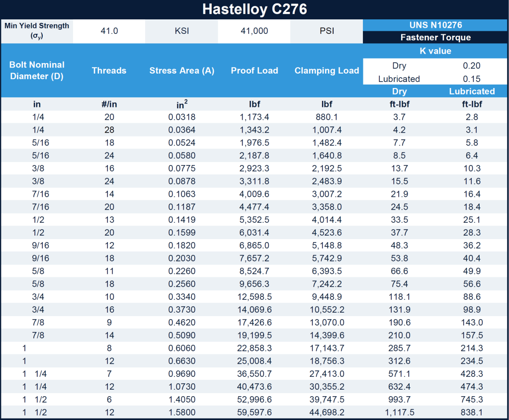Select the "Clamping Load" column header

tap(327, 71)
